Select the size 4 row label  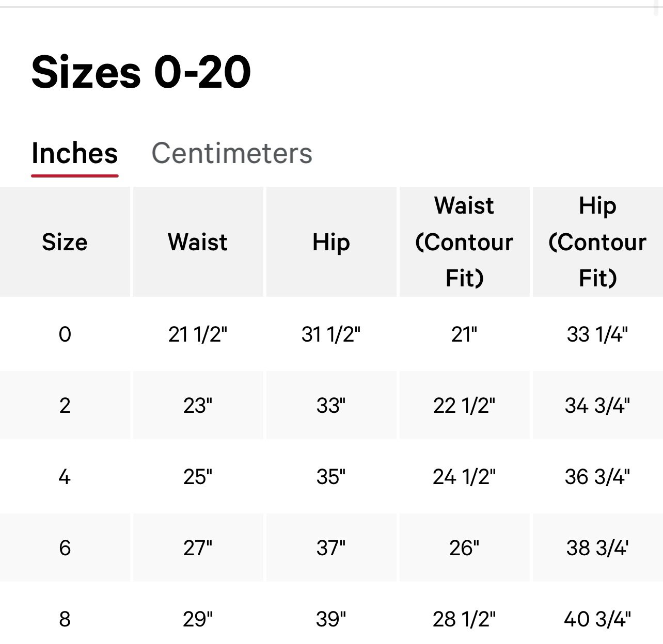65,477
